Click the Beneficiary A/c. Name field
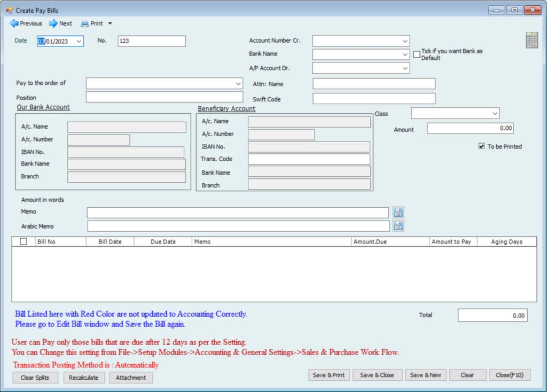 click(x=309, y=122)
